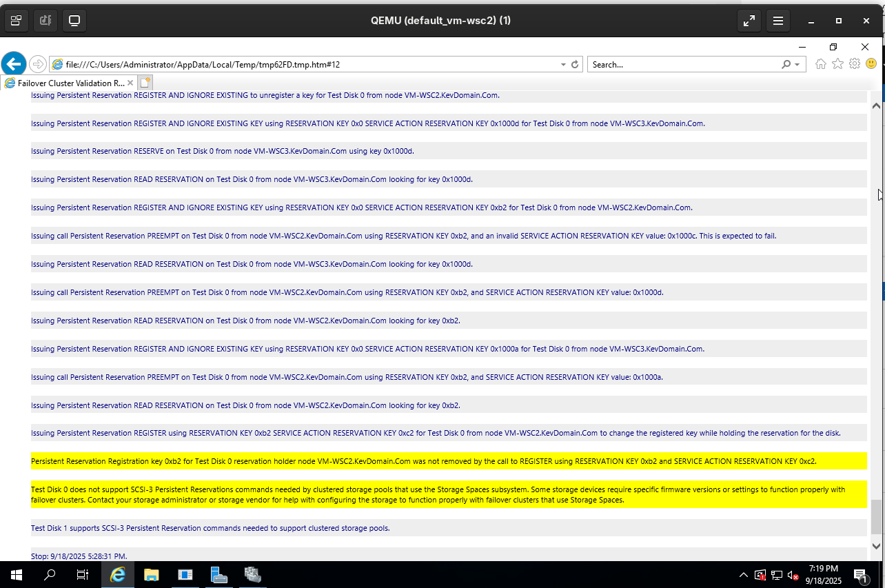Click the RESERVE on Test Disk 0 line
This screenshot has width=885, height=588.
449,151
